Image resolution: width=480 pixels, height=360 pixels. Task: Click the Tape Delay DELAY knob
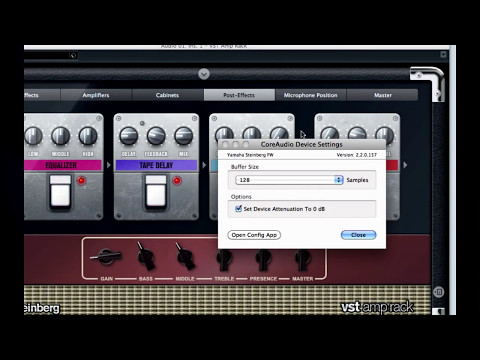129,136
